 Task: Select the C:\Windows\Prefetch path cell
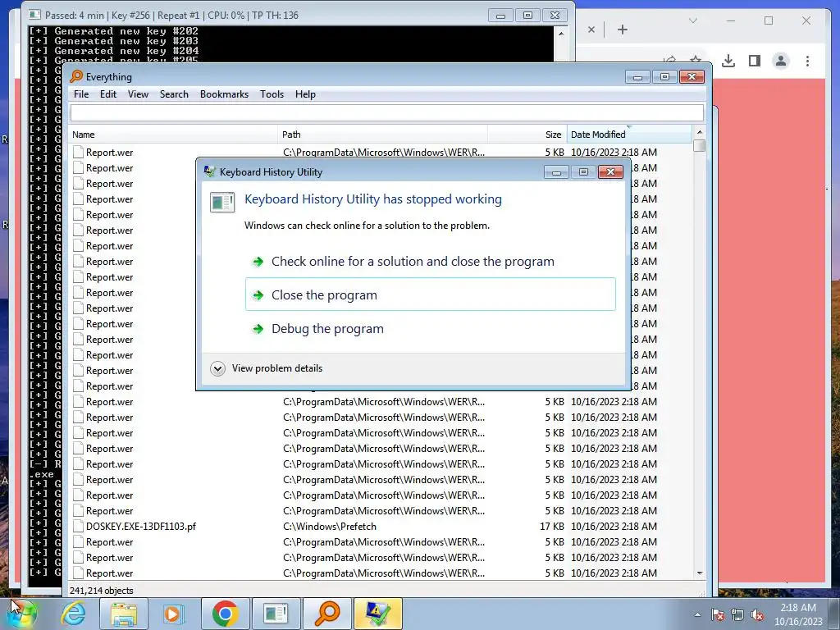330,527
